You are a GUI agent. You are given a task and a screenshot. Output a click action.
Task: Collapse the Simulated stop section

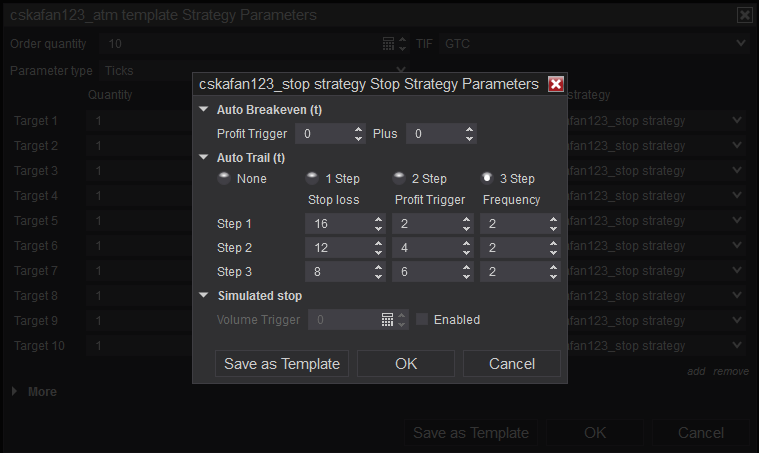coord(204,295)
